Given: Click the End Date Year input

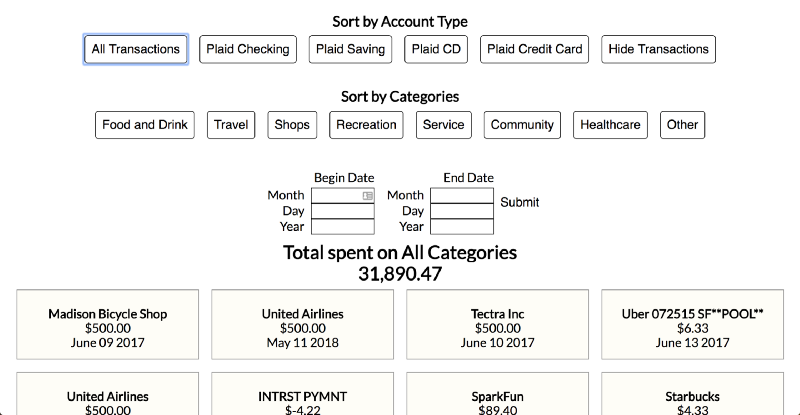Looking at the screenshot, I should coord(461,227).
